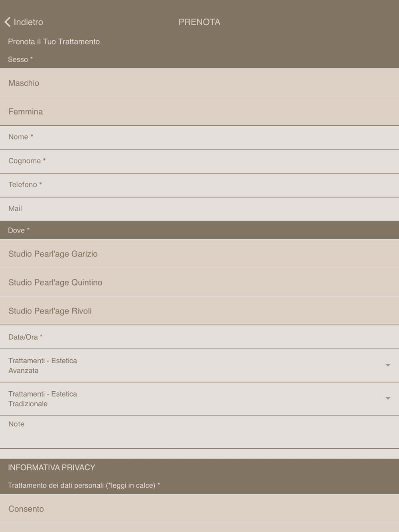The width and height of the screenshot is (399, 532).
Task: Focus the Nome input field
Action: pos(199,138)
